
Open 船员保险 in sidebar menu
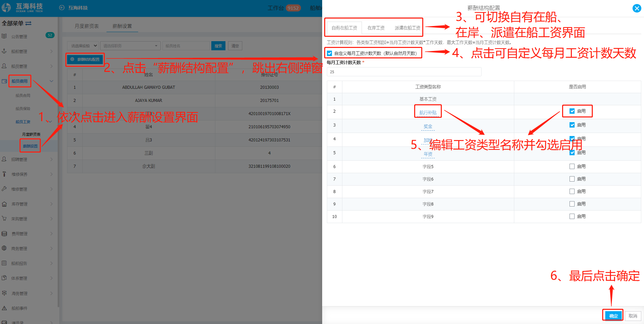click(x=23, y=109)
